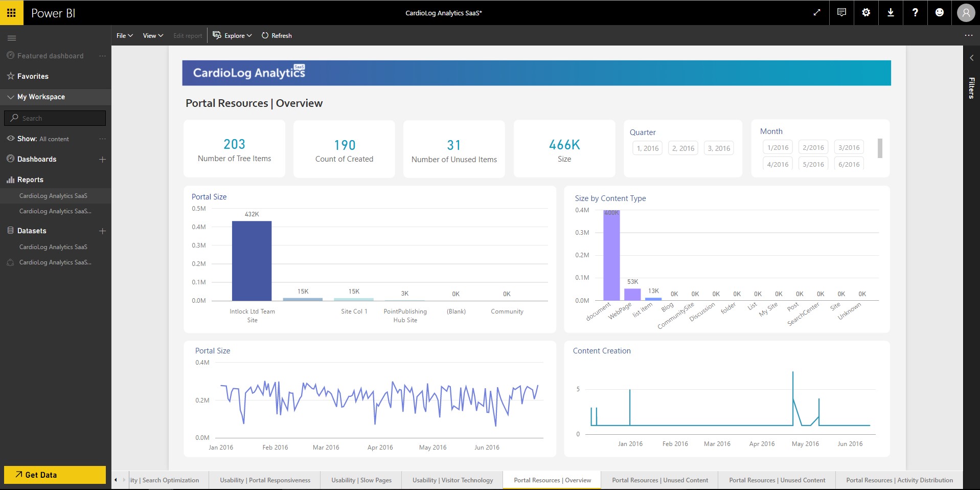Screen dimensions: 980x490
Task: Click the Filters pane label
Action: coord(971,88)
